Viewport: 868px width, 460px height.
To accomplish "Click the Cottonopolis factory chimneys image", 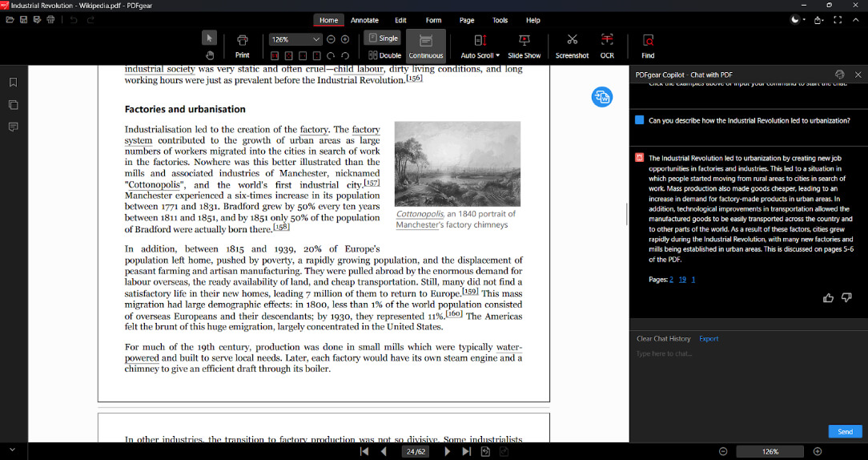I will point(457,164).
